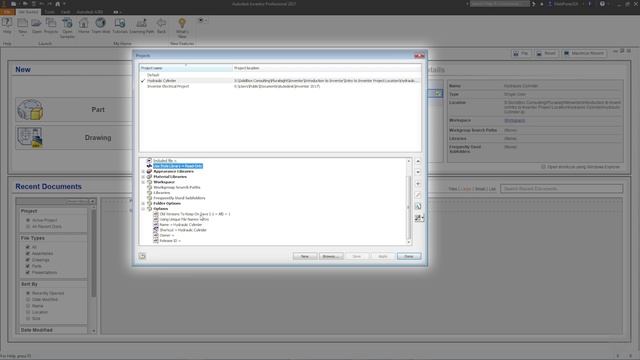Screen dimensions: 640x360
Task: Click the Part template cube icon
Action: click(30, 109)
